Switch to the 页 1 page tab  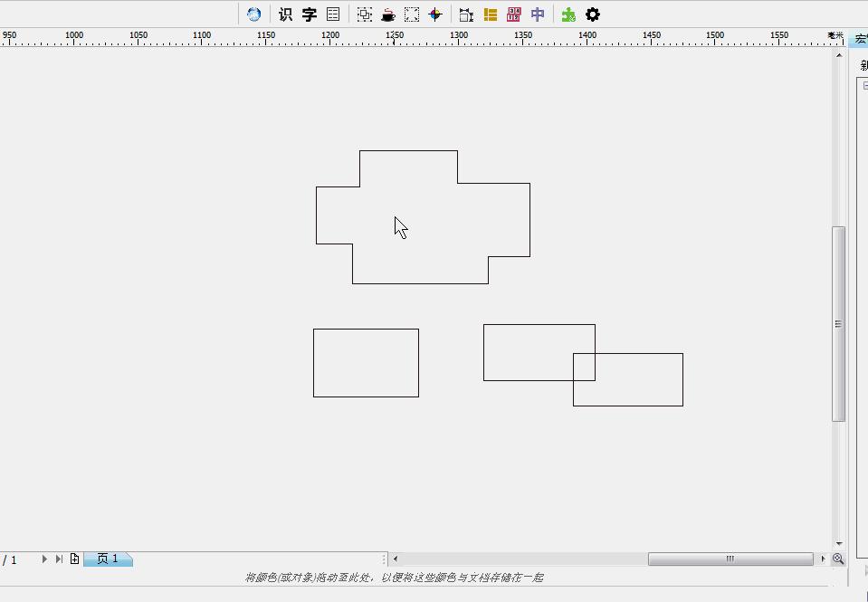107,559
